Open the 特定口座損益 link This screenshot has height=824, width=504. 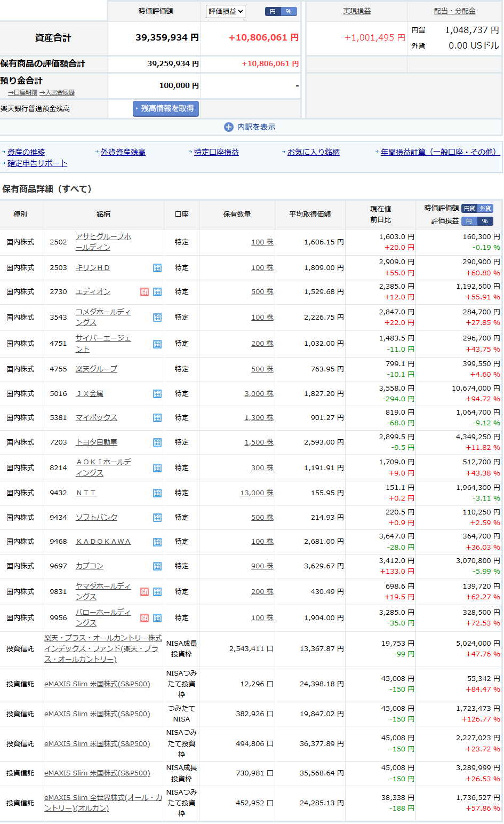217,152
